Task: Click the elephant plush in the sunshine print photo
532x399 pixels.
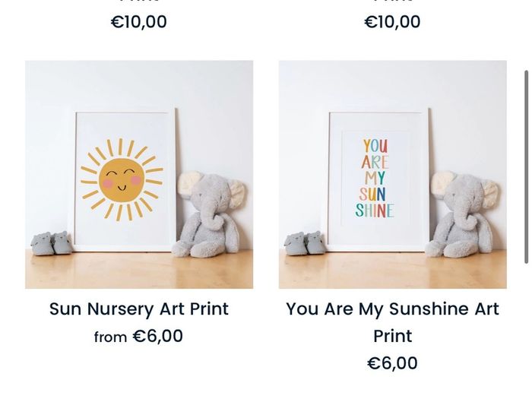Action: [463, 214]
